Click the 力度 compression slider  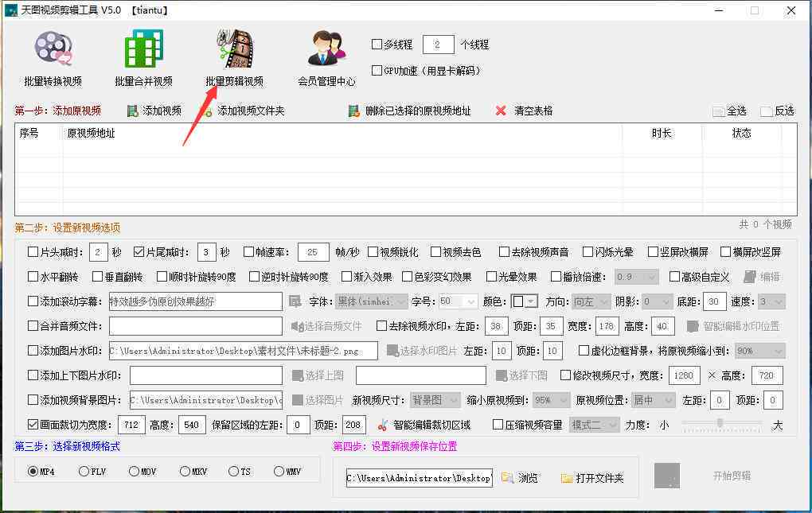click(x=721, y=424)
